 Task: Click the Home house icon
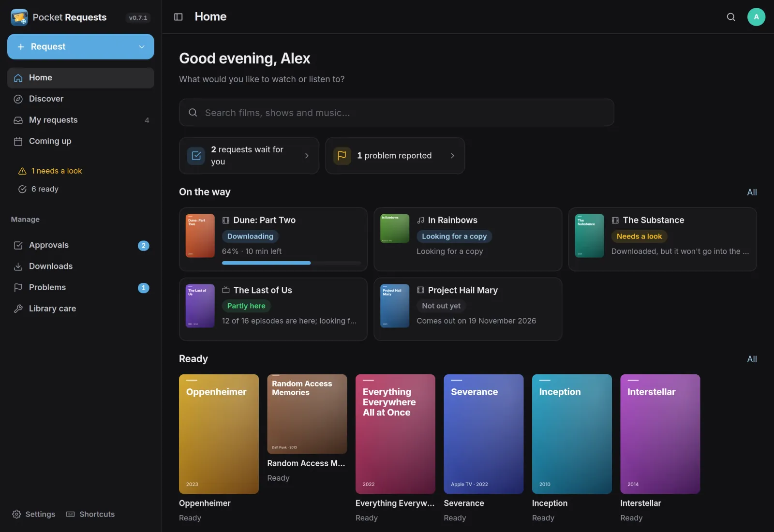coord(18,78)
